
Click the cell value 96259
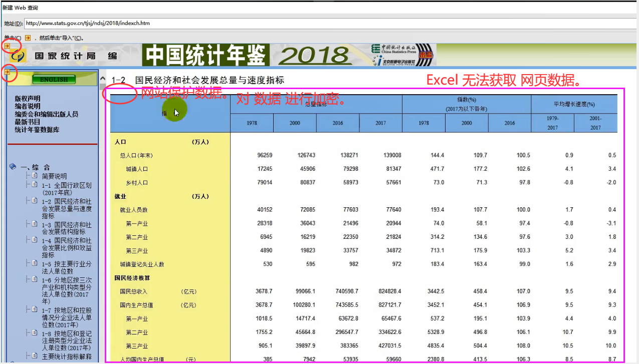[x=265, y=155]
